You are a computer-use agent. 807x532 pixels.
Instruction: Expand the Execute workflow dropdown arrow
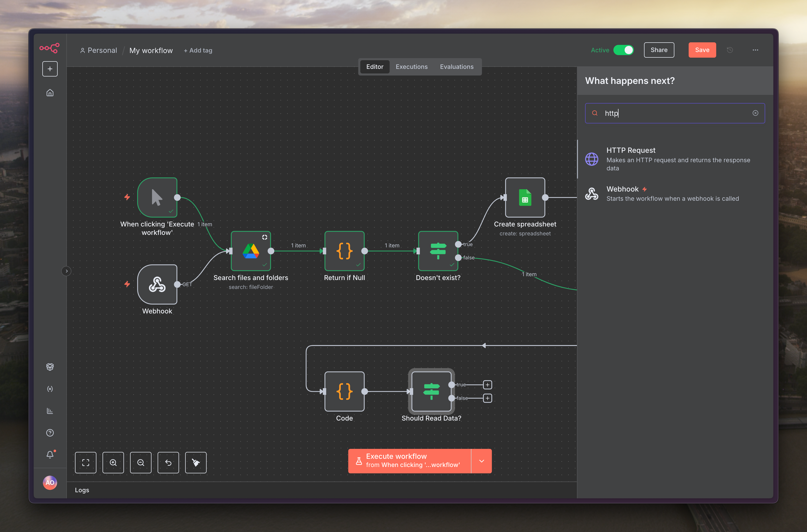pos(481,461)
